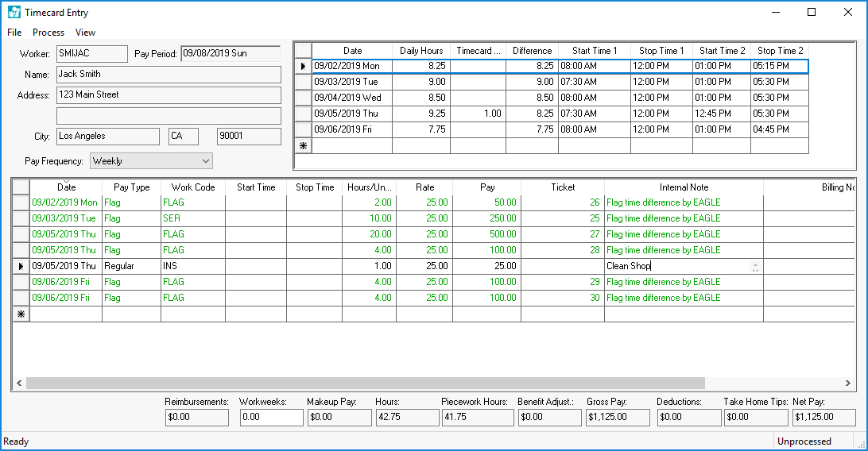868x451 pixels.
Task: Sort by Daily Hours column header
Action: [x=420, y=51]
